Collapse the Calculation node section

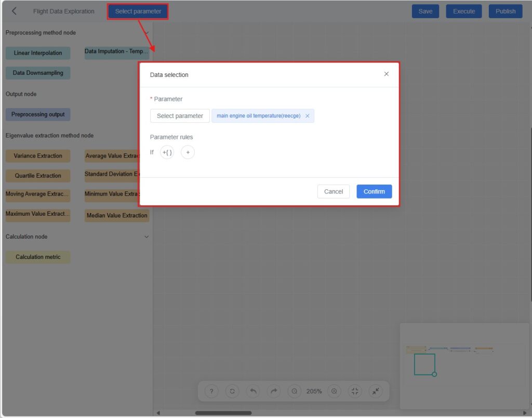coord(147,237)
